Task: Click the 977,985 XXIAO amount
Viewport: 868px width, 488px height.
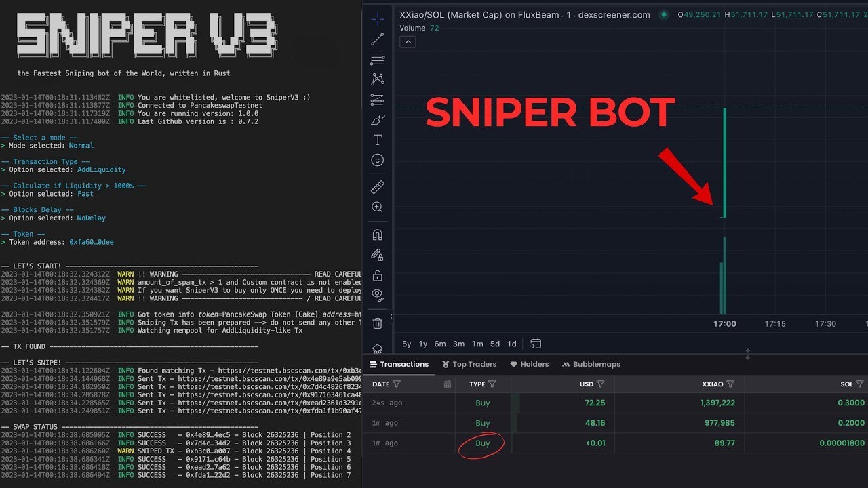Action: click(721, 423)
